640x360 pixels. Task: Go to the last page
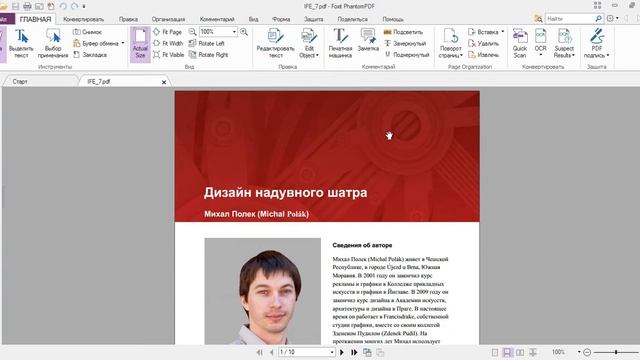pos(354,352)
